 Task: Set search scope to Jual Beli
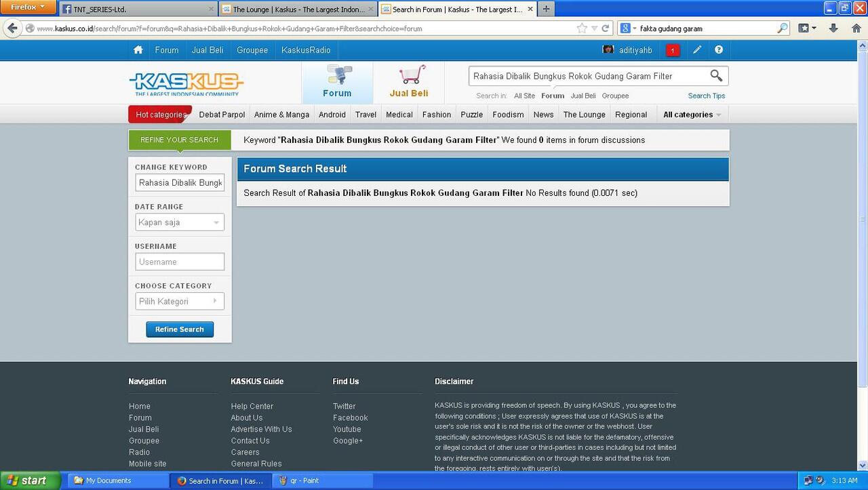583,96
